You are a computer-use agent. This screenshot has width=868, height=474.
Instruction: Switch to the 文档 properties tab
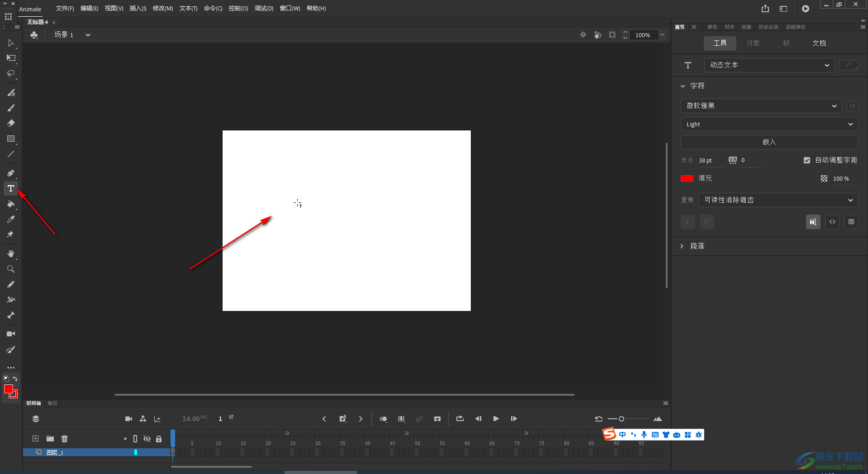click(819, 43)
